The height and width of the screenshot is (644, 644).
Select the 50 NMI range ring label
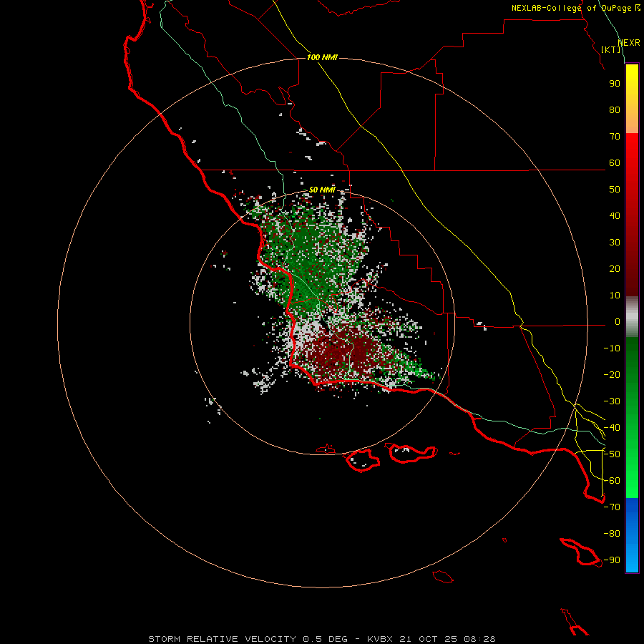[322, 190]
